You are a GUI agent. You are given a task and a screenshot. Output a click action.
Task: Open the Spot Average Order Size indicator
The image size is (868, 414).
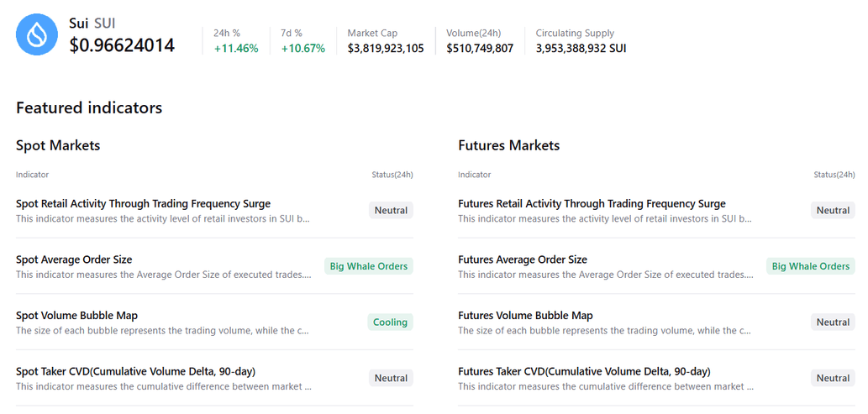[74, 259]
